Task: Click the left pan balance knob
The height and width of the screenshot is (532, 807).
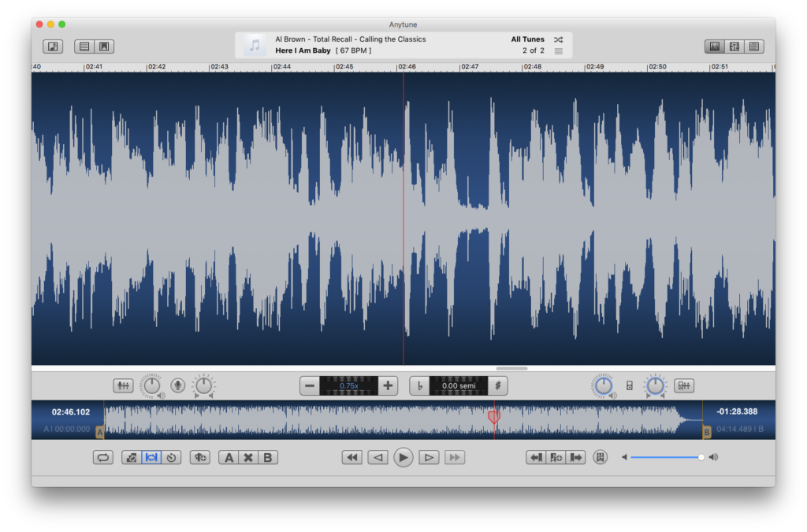Action: coord(204,385)
